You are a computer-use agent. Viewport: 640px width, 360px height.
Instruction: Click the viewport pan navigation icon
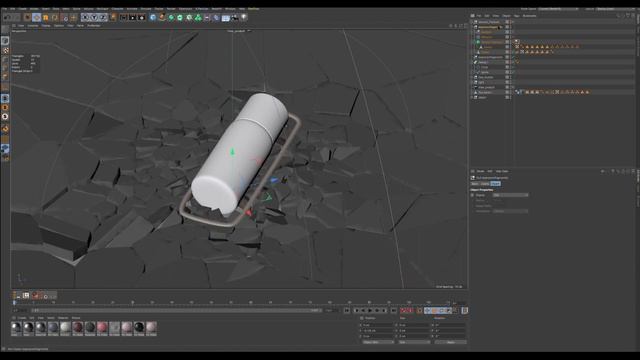[x=451, y=25]
